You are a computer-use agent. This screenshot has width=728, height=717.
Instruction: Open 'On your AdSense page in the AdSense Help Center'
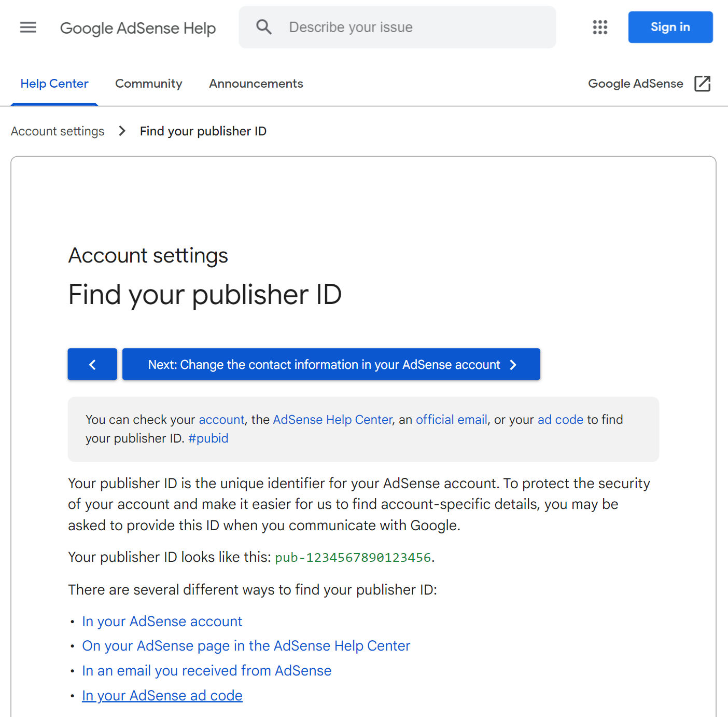pos(246,646)
